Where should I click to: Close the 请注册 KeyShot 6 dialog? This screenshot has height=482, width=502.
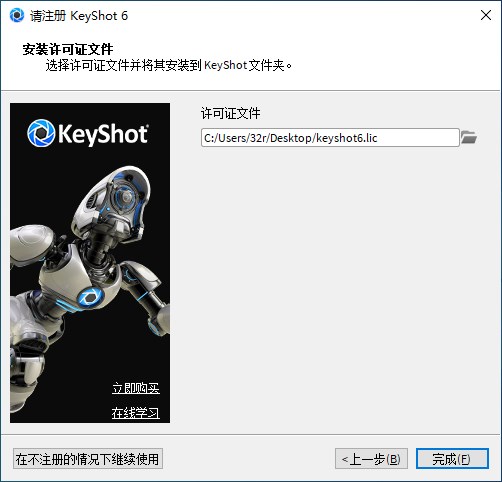[x=486, y=15]
